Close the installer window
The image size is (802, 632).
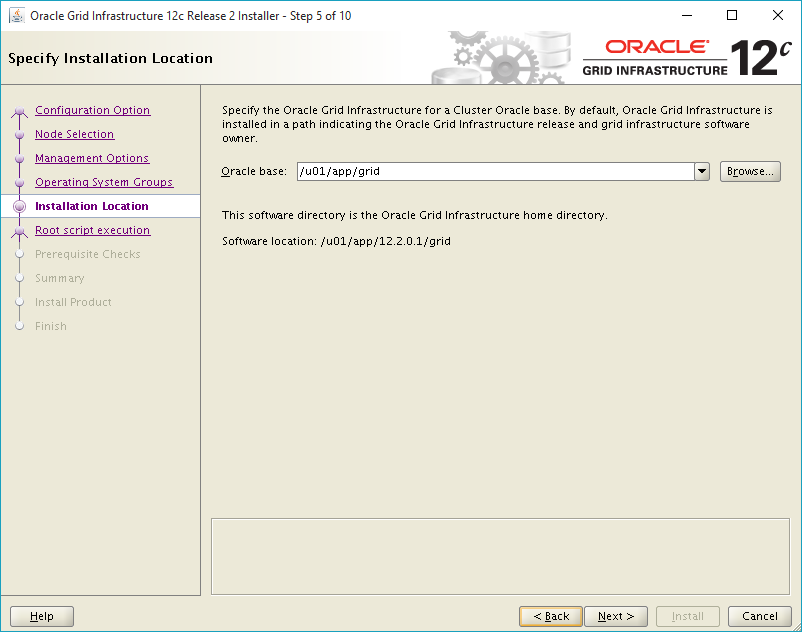[x=777, y=15]
